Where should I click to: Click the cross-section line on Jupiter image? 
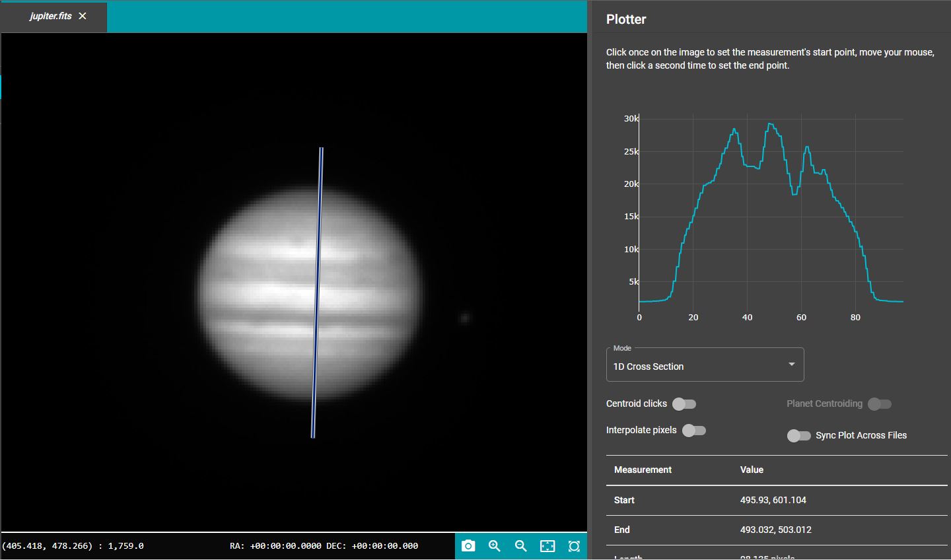pyautogui.click(x=317, y=293)
